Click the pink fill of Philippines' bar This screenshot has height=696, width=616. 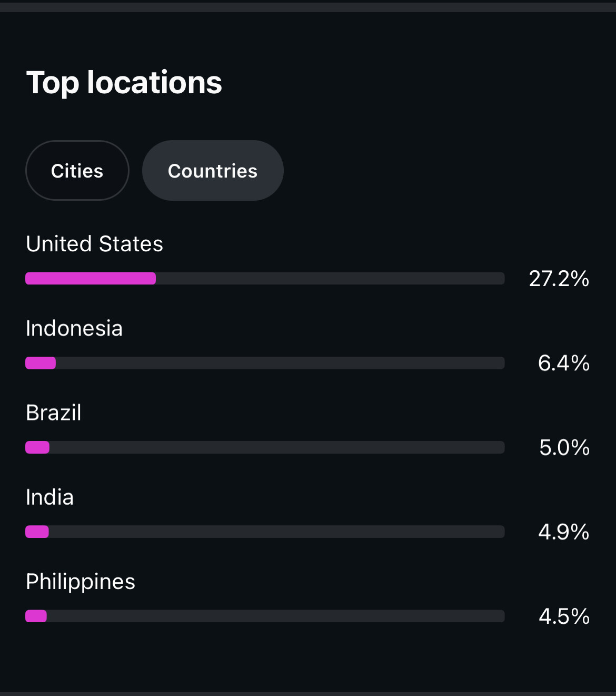[x=36, y=616]
